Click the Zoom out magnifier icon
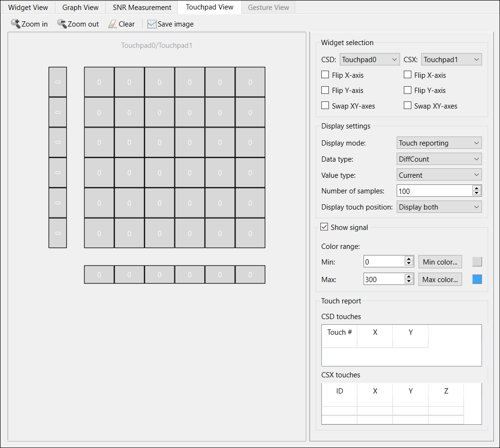This screenshot has height=448, width=500. pyautogui.click(x=62, y=24)
